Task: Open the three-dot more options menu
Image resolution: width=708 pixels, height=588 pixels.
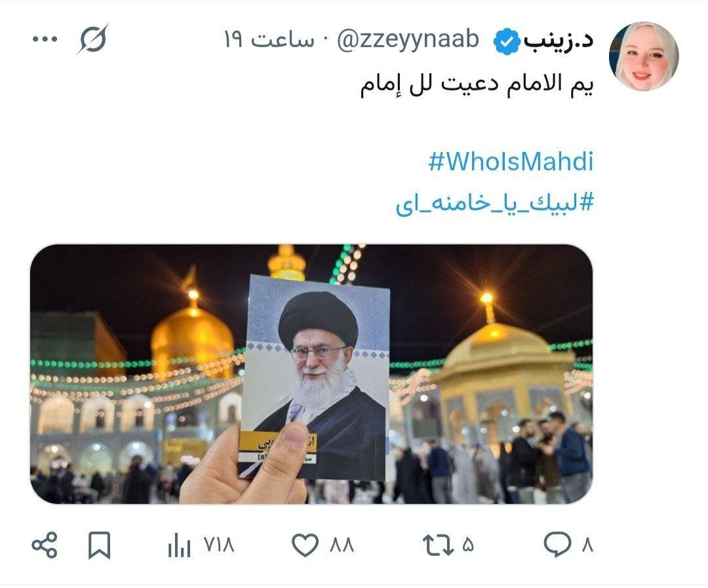Action: coord(45,39)
